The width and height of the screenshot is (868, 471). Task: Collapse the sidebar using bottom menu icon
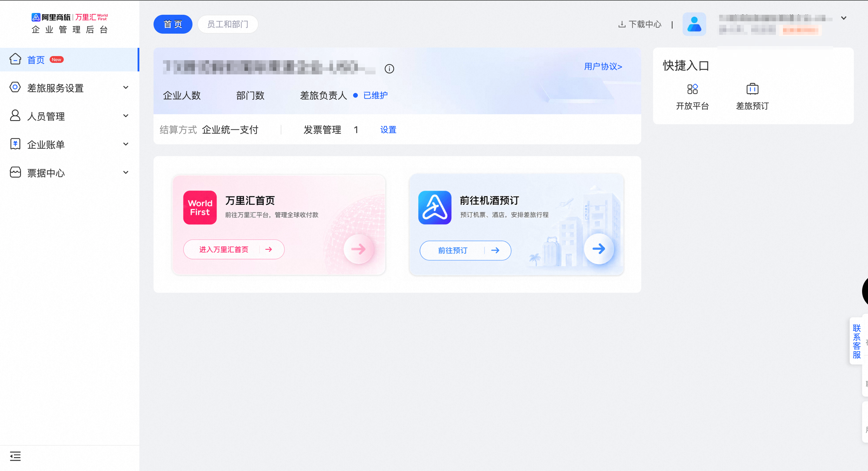click(15, 456)
